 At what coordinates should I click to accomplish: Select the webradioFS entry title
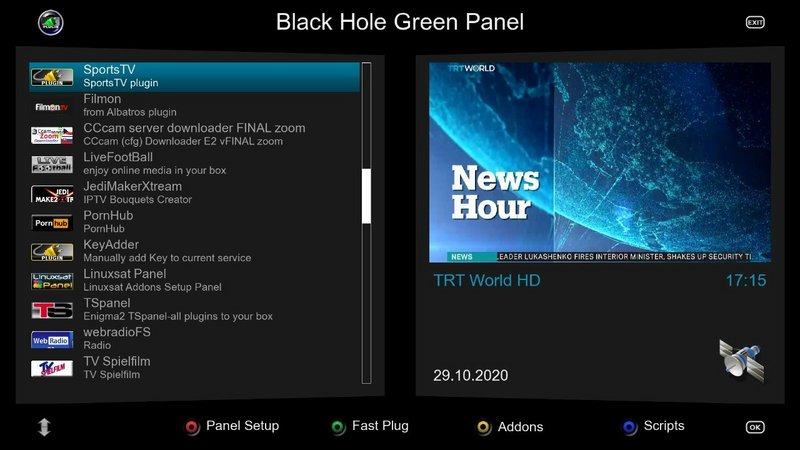pos(117,332)
